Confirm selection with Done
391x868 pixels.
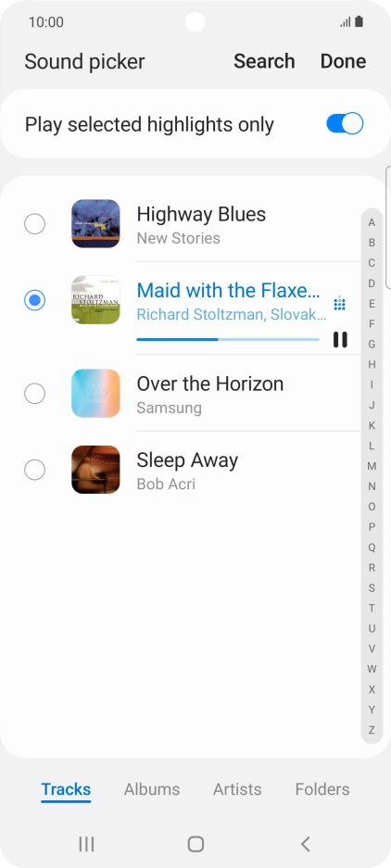344,61
